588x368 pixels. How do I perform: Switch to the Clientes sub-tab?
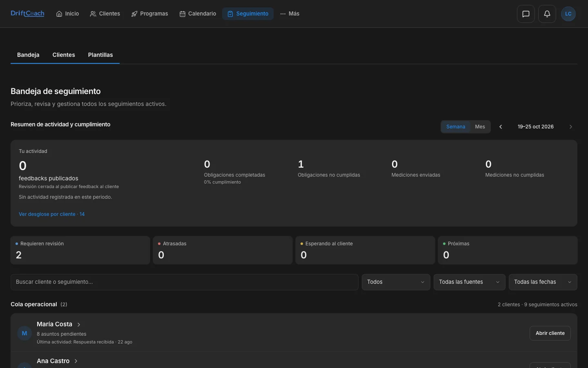tap(64, 55)
